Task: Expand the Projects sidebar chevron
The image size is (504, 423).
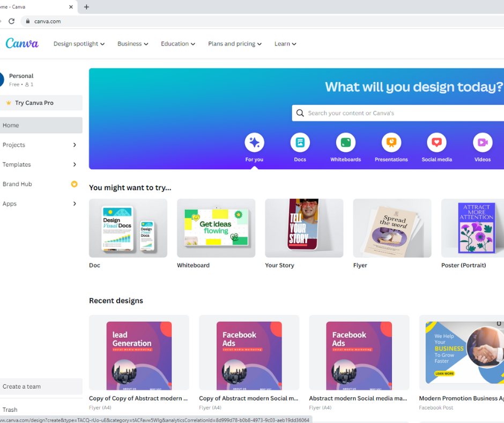Action: click(x=75, y=145)
